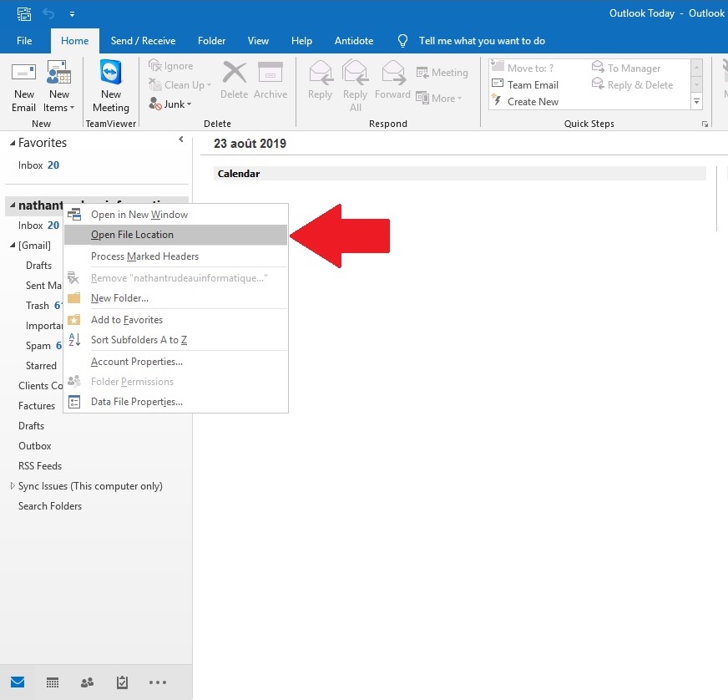728x700 pixels.
Task: Open the Favorites Inbox folder
Action: point(38,165)
